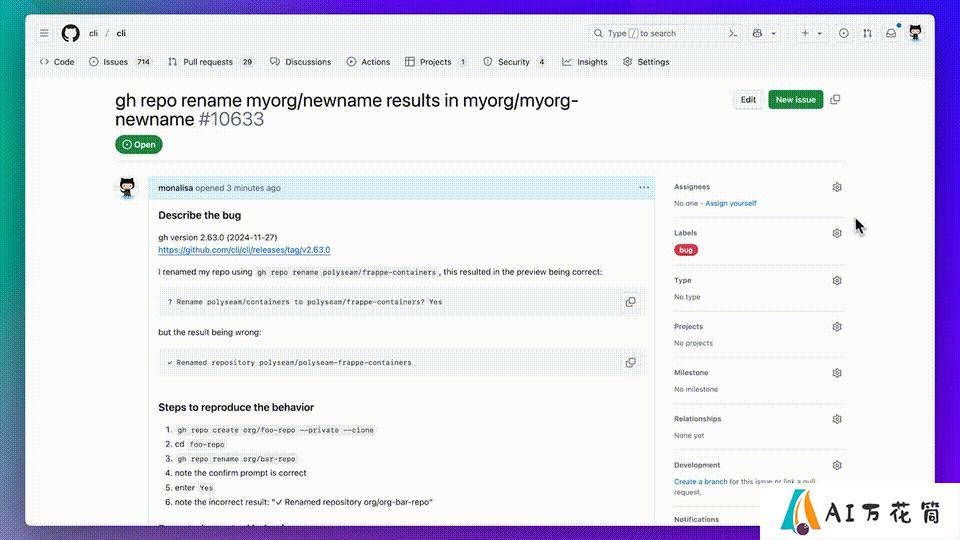Image resolution: width=960 pixels, height=540 pixels.
Task: Switch to the Issues tab
Action: [120, 62]
